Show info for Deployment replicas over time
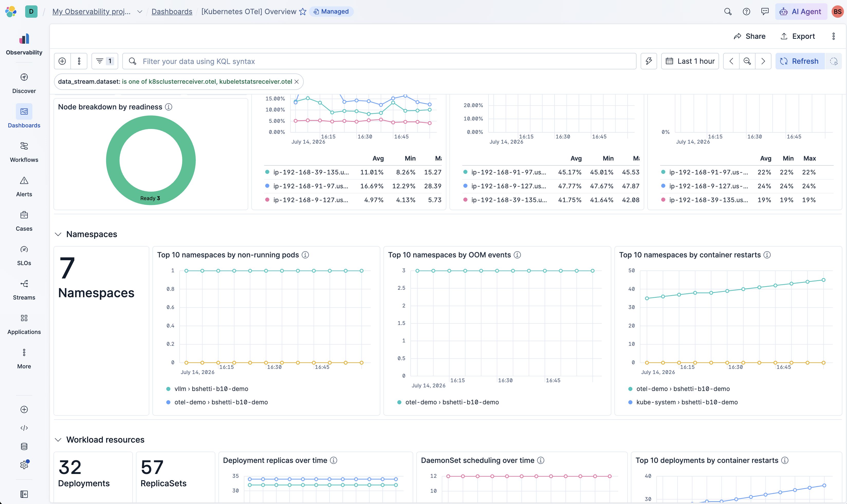 pyautogui.click(x=334, y=461)
